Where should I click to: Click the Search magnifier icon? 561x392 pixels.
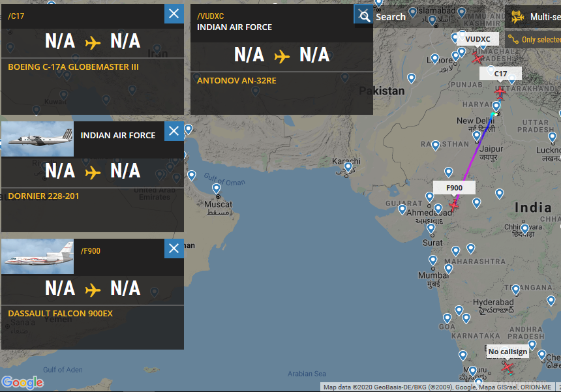[x=364, y=16]
